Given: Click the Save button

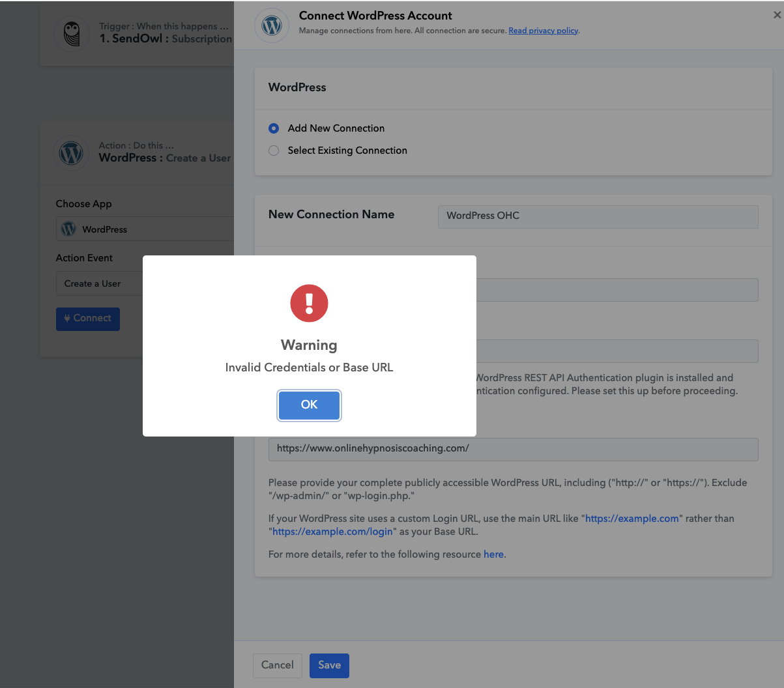Looking at the screenshot, I should coord(329,665).
